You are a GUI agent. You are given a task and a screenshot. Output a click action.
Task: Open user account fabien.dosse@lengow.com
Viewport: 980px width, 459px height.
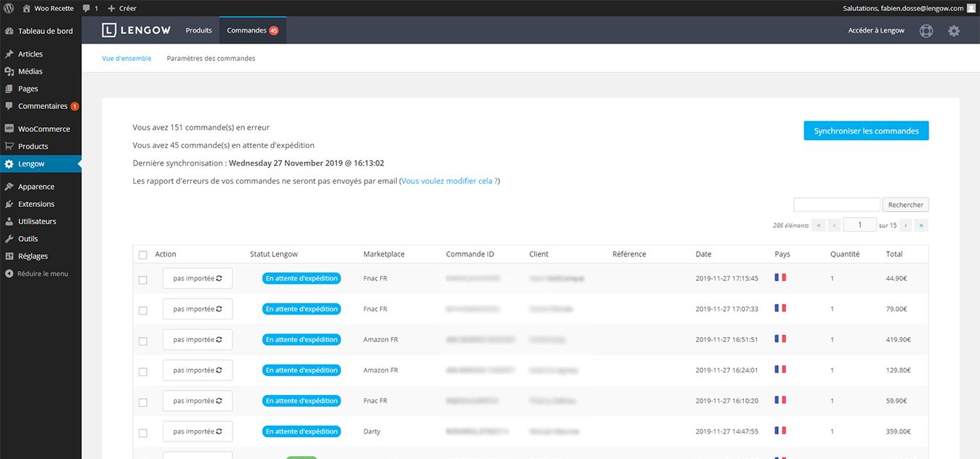point(903,8)
